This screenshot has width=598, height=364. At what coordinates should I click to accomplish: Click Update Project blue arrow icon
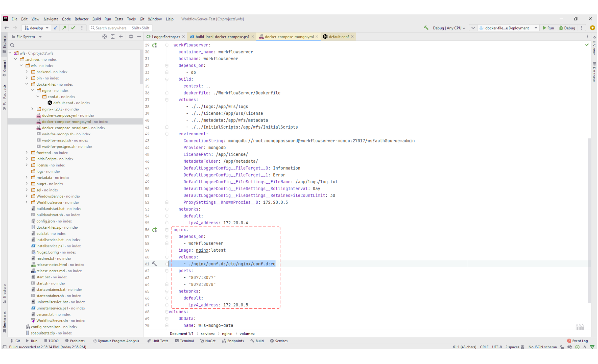click(x=56, y=28)
